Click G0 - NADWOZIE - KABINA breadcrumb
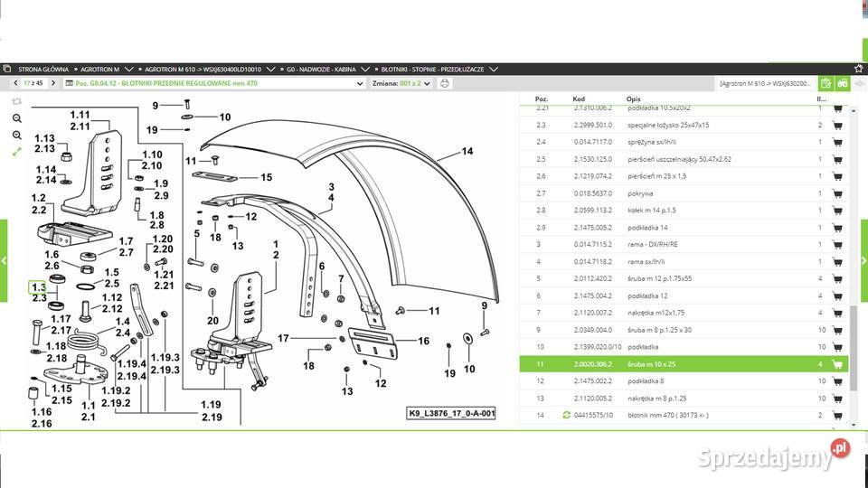The height and width of the screenshot is (488, 868). [x=321, y=70]
